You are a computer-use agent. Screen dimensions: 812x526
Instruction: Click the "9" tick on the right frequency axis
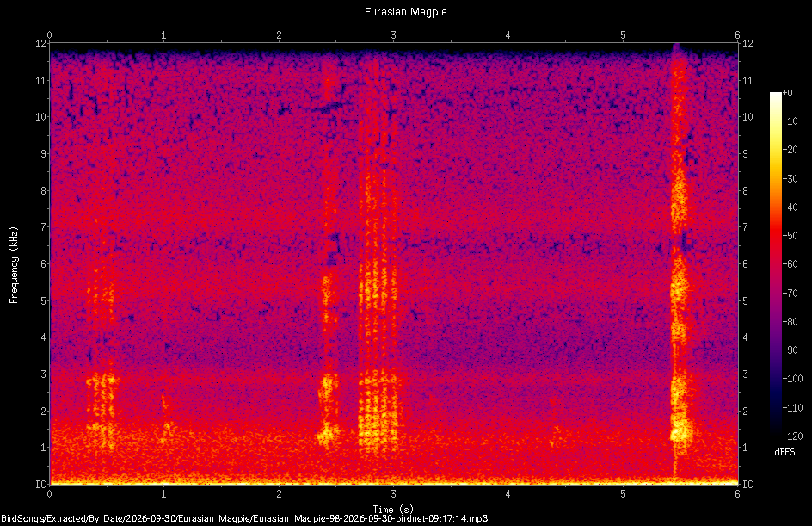point(745,154)
